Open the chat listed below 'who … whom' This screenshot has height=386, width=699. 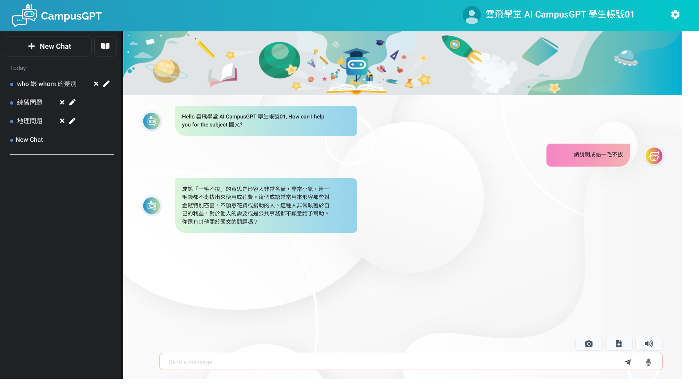[x=29, y=103]
